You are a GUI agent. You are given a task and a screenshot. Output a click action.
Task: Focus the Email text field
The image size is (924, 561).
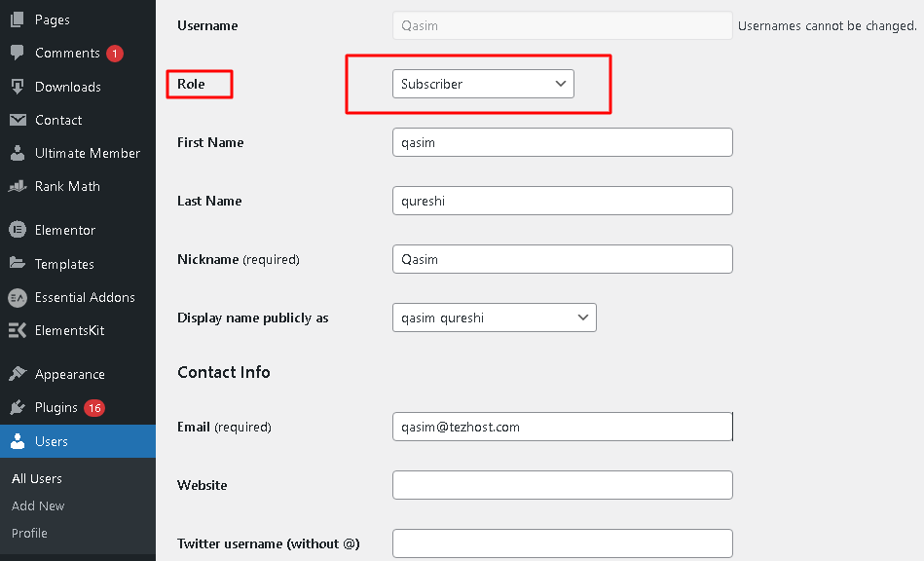[562, 427]
